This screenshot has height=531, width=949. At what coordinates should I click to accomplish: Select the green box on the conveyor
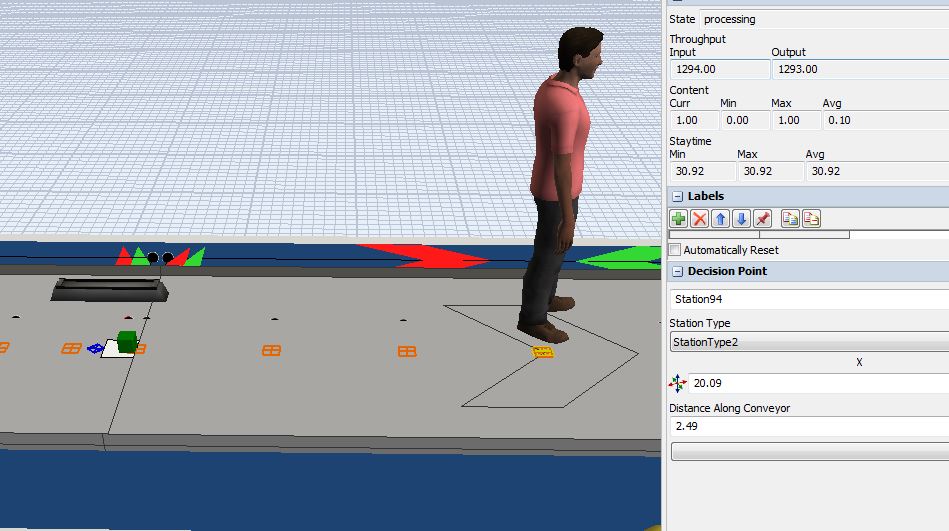(127, 341)
